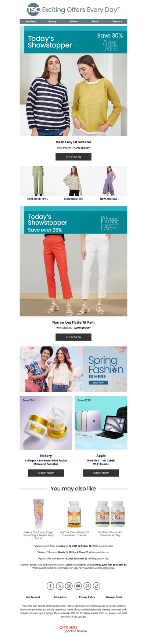
Task: Select the Clearance navigation item
Action: point(117,21)
